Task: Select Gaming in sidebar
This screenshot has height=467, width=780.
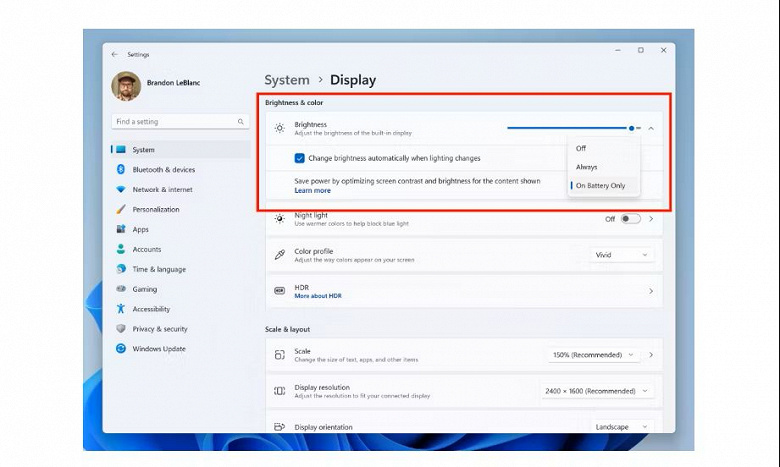Action: (x=181, y=289)
